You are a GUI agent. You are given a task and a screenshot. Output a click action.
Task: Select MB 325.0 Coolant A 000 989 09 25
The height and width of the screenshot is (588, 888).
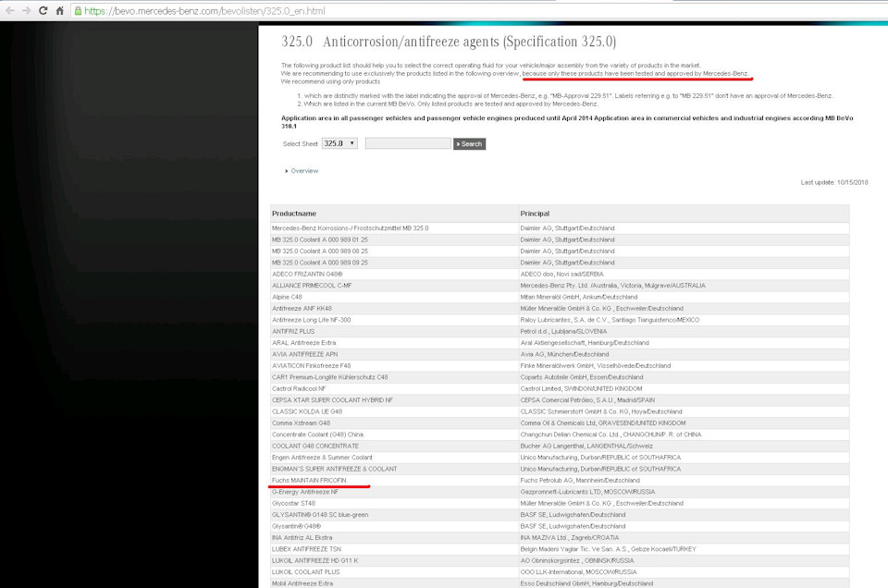[x=319, y=263]
